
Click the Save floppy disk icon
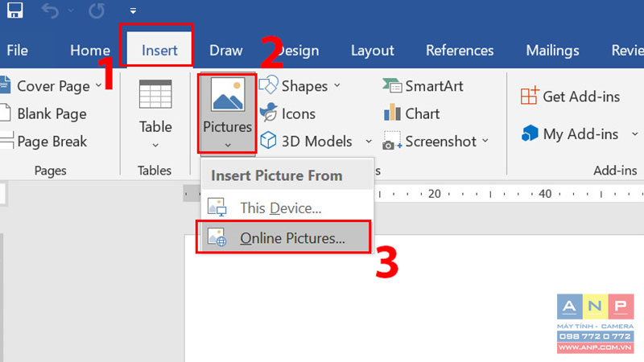click(x=14, y=10)
